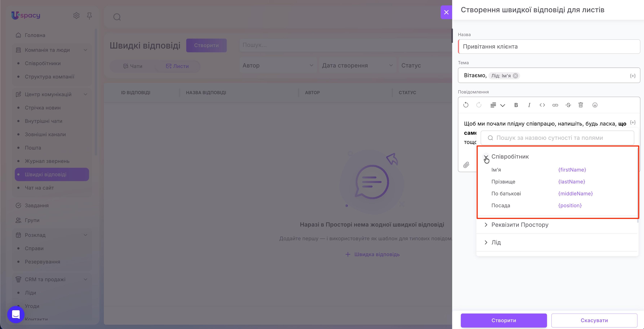The height and width of the screenshot is (329, 644).
Task: Switch to Листи tab
Action: point(177,66)
